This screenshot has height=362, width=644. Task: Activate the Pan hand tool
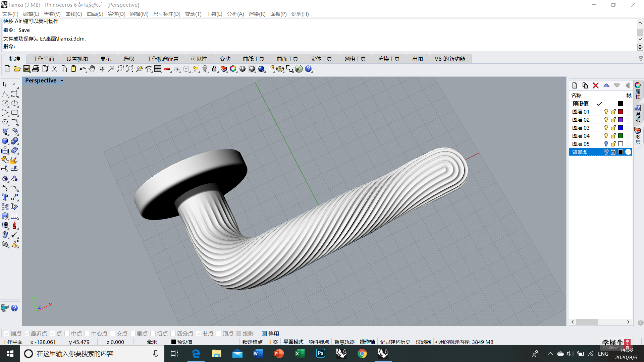point(92,69)
